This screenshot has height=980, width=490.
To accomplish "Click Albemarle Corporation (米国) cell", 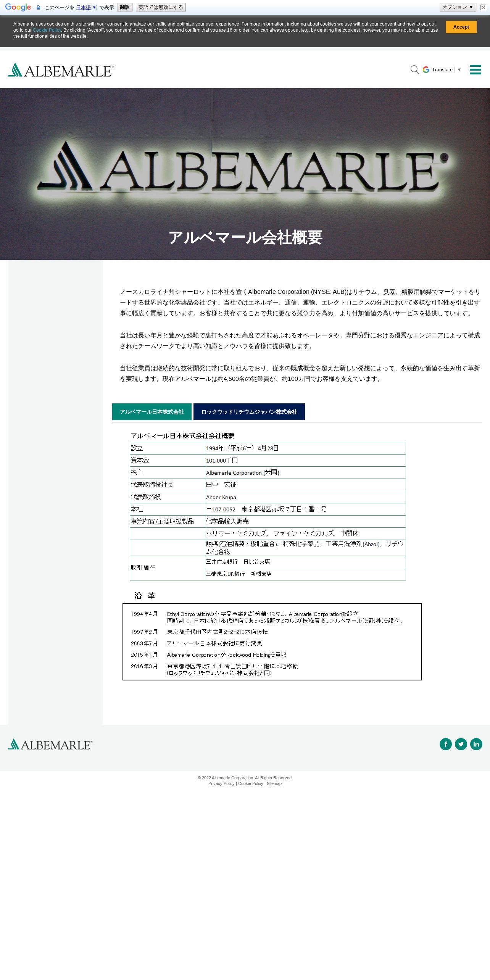I will coord(305,473).
